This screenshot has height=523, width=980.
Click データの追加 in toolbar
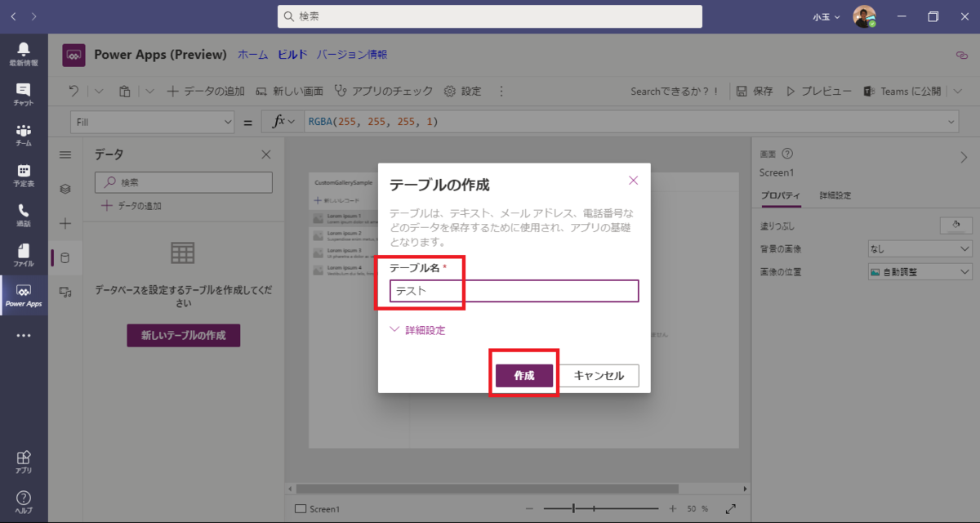pos(206,91)
